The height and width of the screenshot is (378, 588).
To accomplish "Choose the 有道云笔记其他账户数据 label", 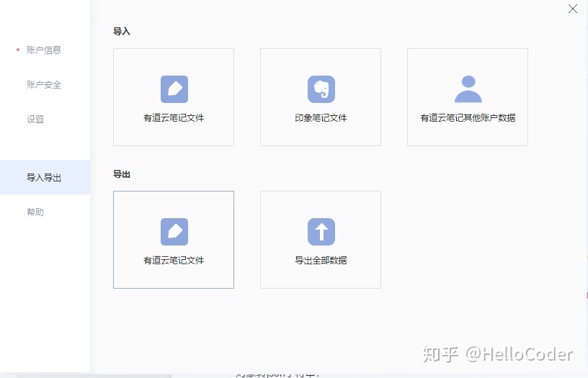I will click(x=468, y=118).
